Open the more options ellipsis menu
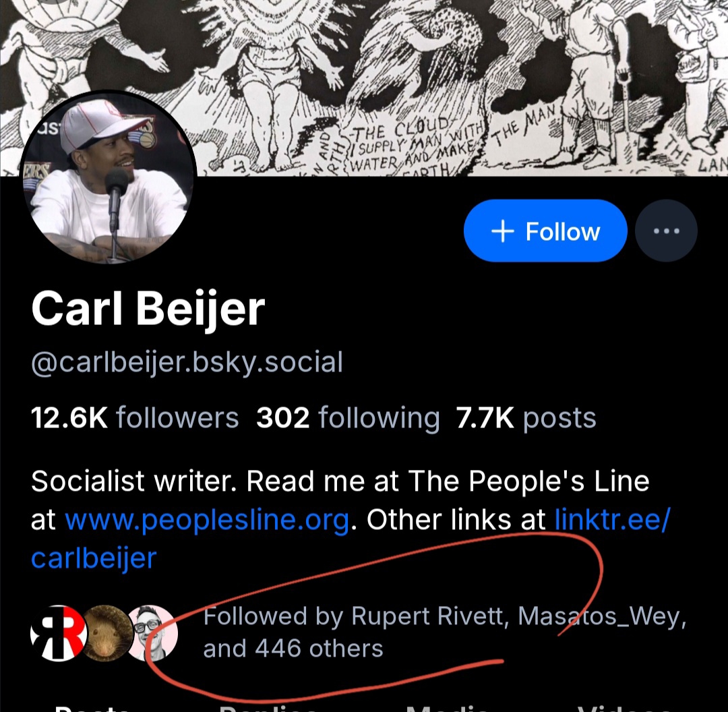This screenshot has height=712, width=728. point(666,231)
